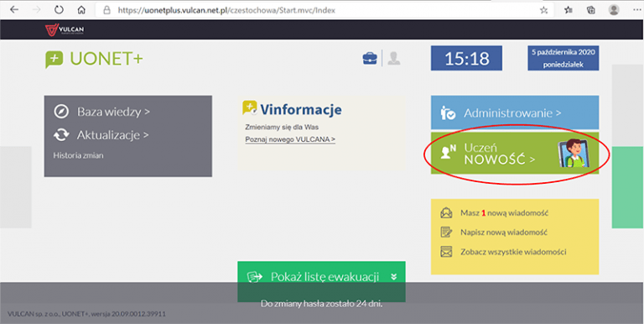Viewport: 644px width, 324px height.
Task: Click 'Do zmiany hasła zostało 24 dni.' notice
Action: coord(322,305)
